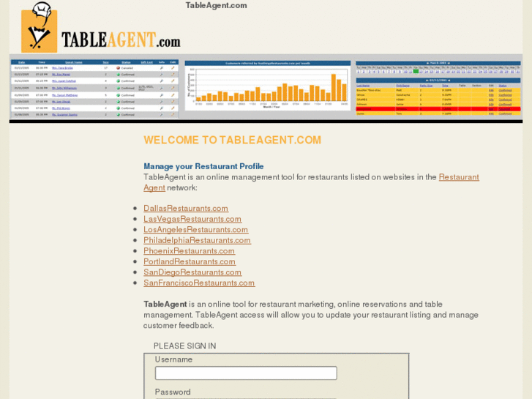This screenshot has width=532, height=399.
Task: Select the WELCOME TO TABLEAGENT.COM heading
Action: 233,140
